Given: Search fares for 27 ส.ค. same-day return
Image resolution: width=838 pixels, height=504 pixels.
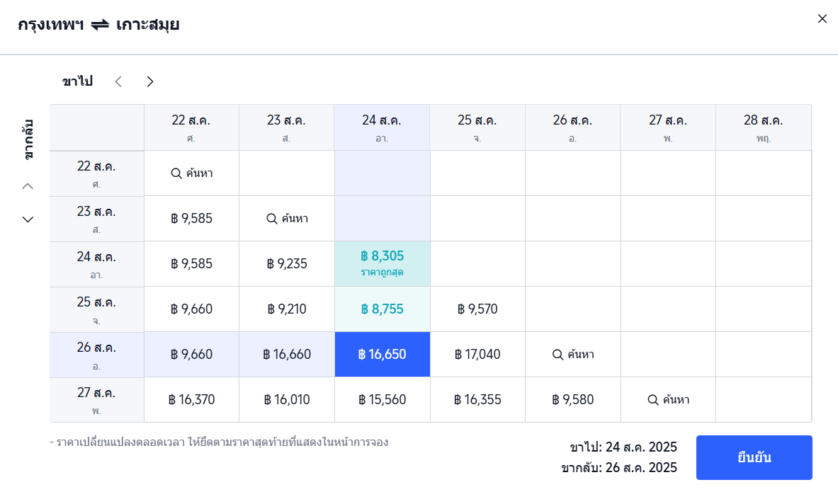Looking at the screenshot, I should 668,399.
